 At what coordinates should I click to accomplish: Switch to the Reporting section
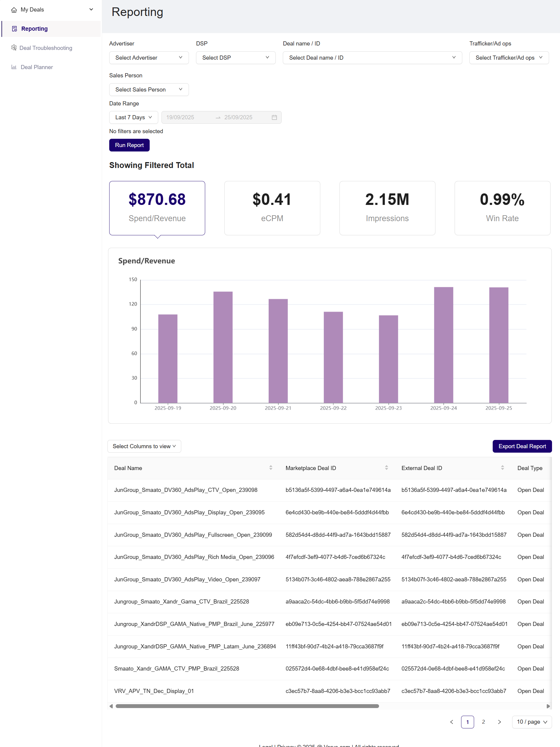click(34, 28)
